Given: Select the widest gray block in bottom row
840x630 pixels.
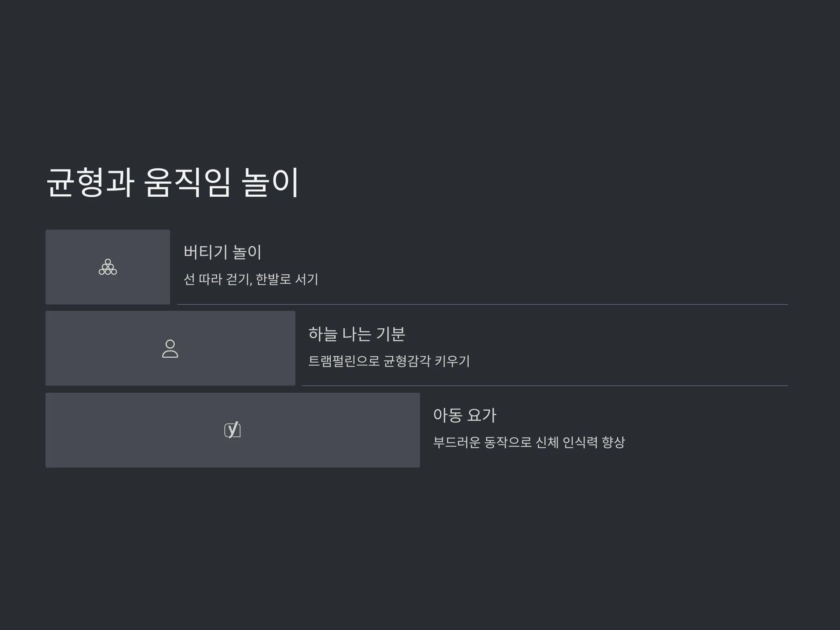Looking at the screenshot, I should pos(233,430).
